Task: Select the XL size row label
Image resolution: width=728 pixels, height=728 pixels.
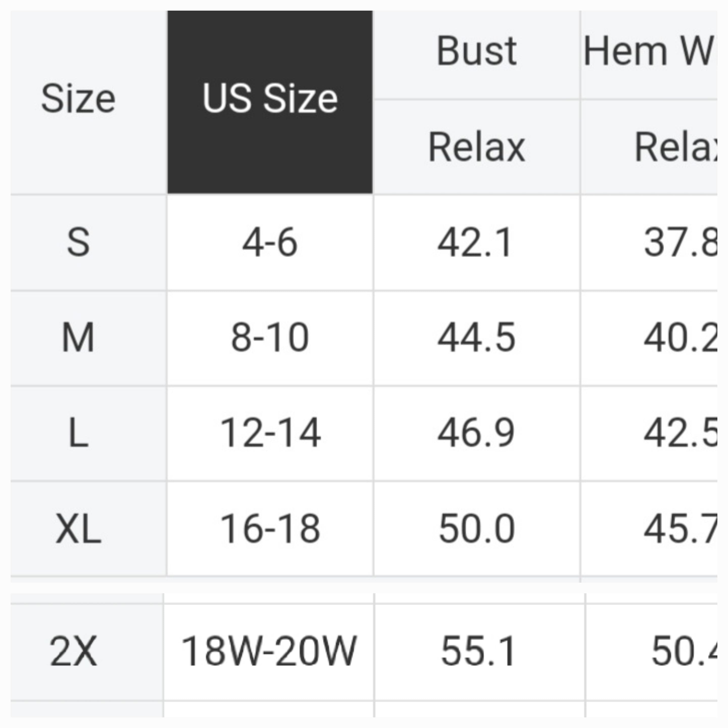Action: (x=78, y=529)
